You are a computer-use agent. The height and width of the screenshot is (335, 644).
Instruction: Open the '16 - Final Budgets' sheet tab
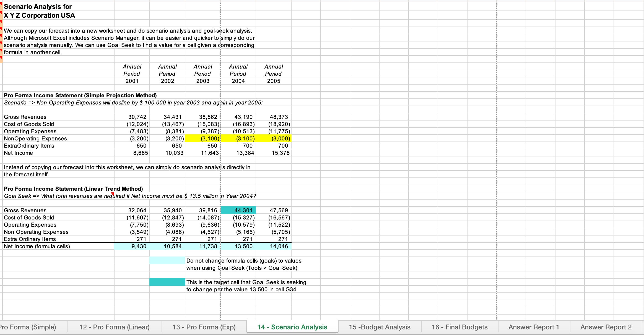(459, 327)
